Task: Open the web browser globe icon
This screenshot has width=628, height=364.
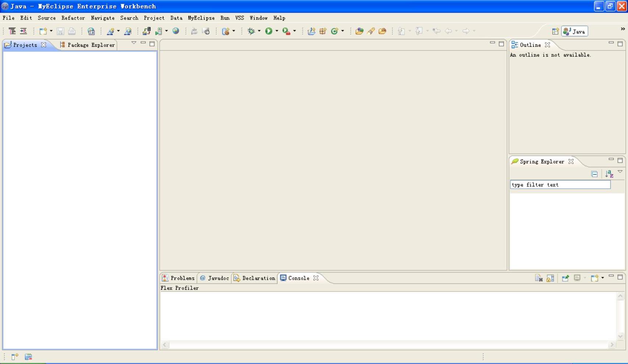Action: [x=176, y=31]
